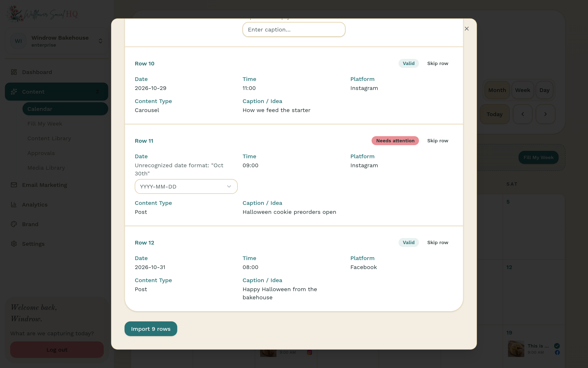The height and width of the screenshot is (368, 588).
Task: Click the Today button
Action: 494,114
